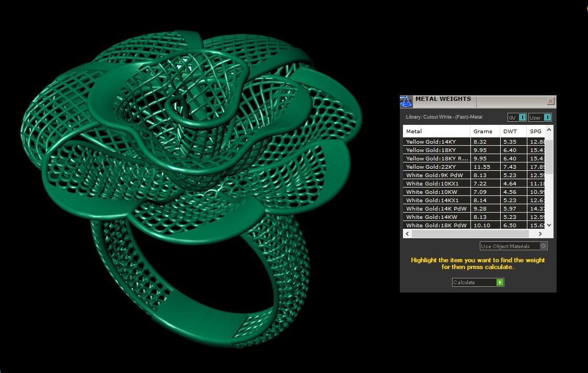
Task: Sort by the Metal column header
Action: [x=436, y=131]
